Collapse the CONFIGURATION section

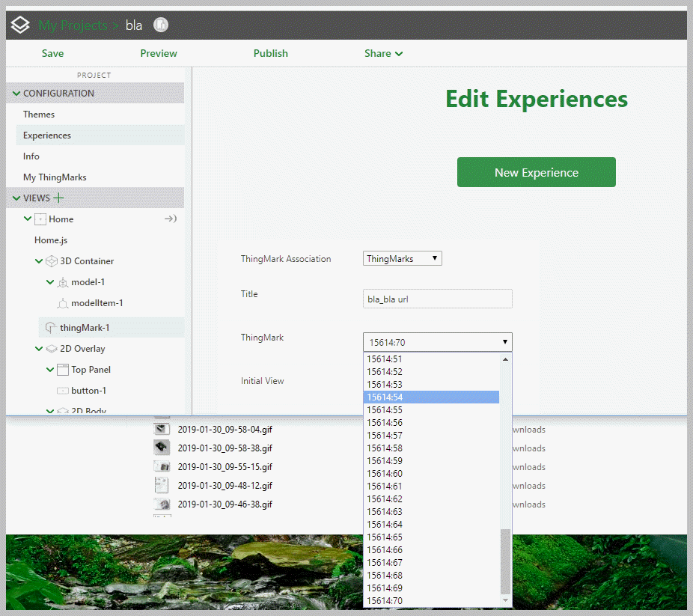click(x=16, y=93)
